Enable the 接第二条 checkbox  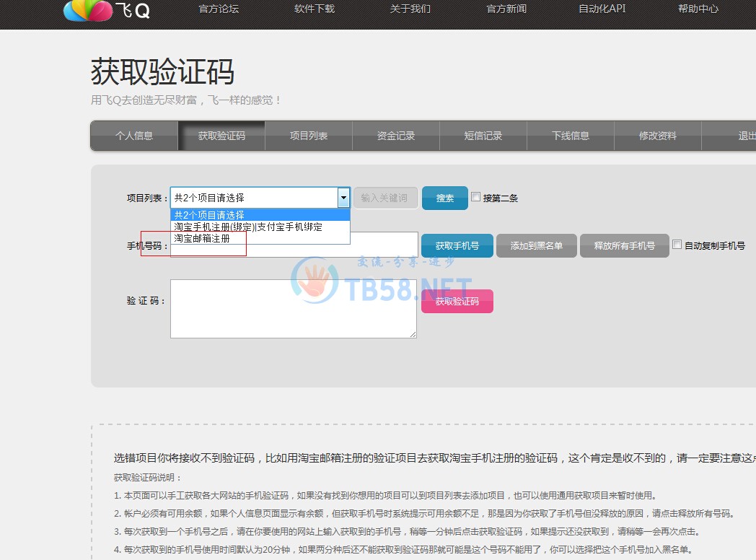pyautogui.click(x=475, y=197)
